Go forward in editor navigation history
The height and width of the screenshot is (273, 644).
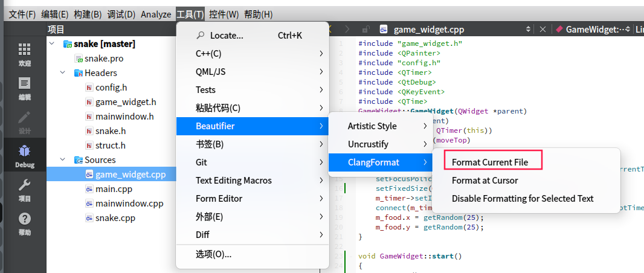tap(347, 30)
